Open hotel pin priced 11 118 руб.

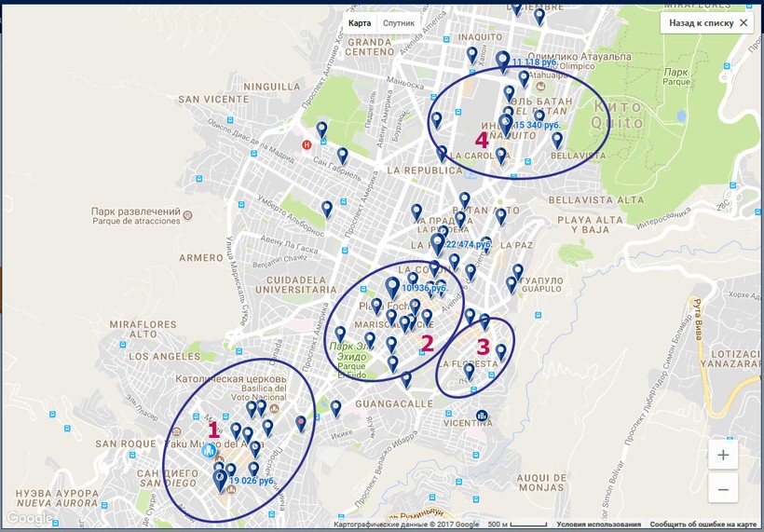click(502, 61)
